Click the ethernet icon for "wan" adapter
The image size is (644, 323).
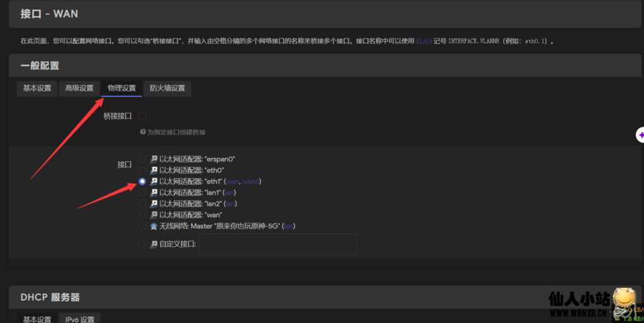154,215
